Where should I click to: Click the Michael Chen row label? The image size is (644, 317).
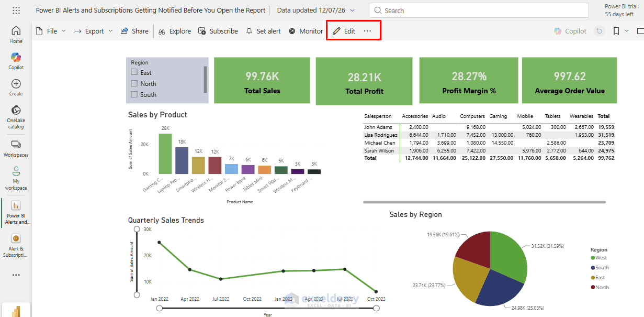coord(380,143)
